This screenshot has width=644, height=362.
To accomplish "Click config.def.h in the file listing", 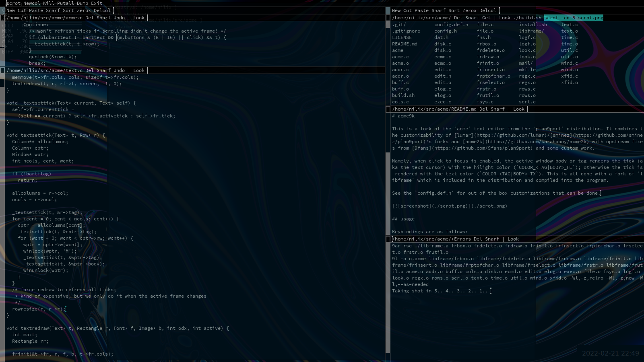I will point(451,25).
